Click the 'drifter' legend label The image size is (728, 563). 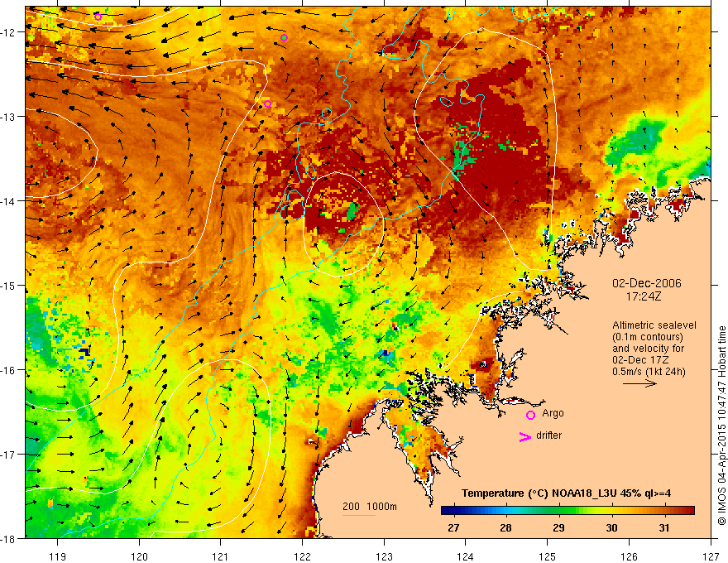point(548,435)
